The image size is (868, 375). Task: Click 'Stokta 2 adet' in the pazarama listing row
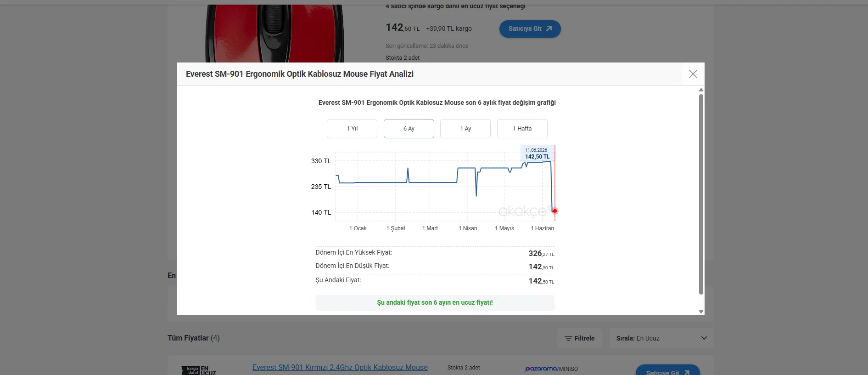click(464, 368)
